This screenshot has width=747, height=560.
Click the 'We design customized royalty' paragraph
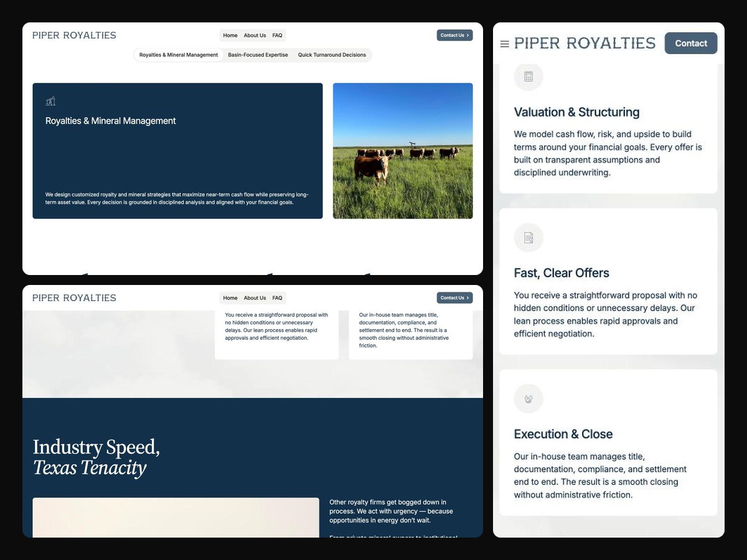point(177,198)
